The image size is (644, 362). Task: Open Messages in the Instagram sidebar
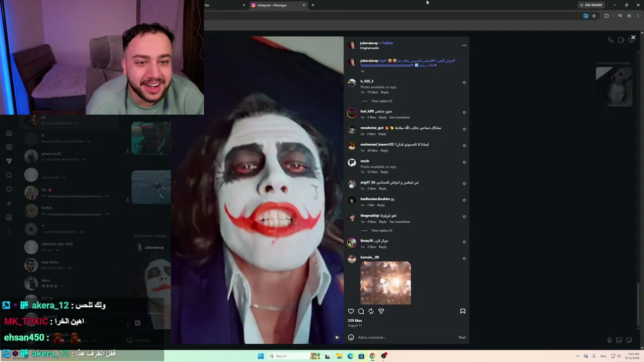(x=9, y=161)
